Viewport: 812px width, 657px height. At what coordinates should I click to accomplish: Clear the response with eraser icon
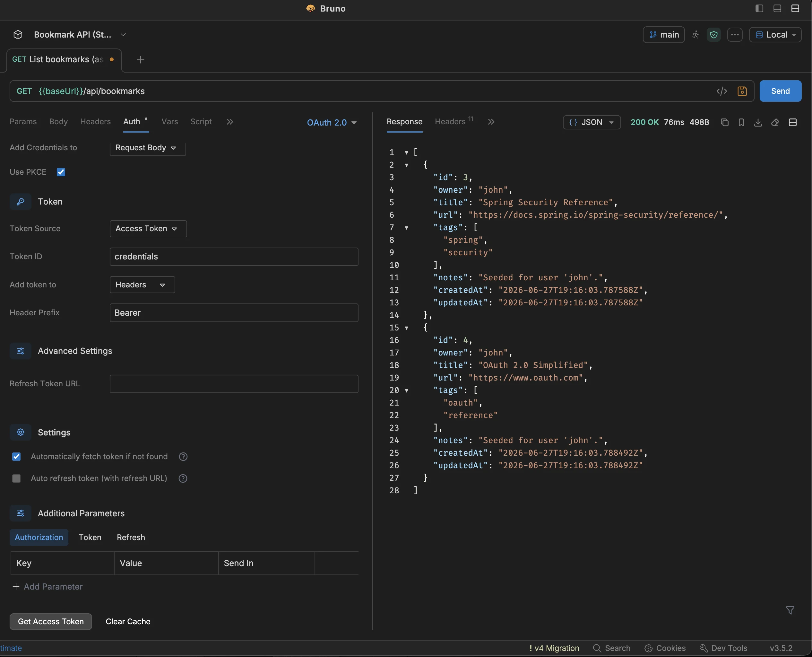pyautogui.click(x=774, y=123)
